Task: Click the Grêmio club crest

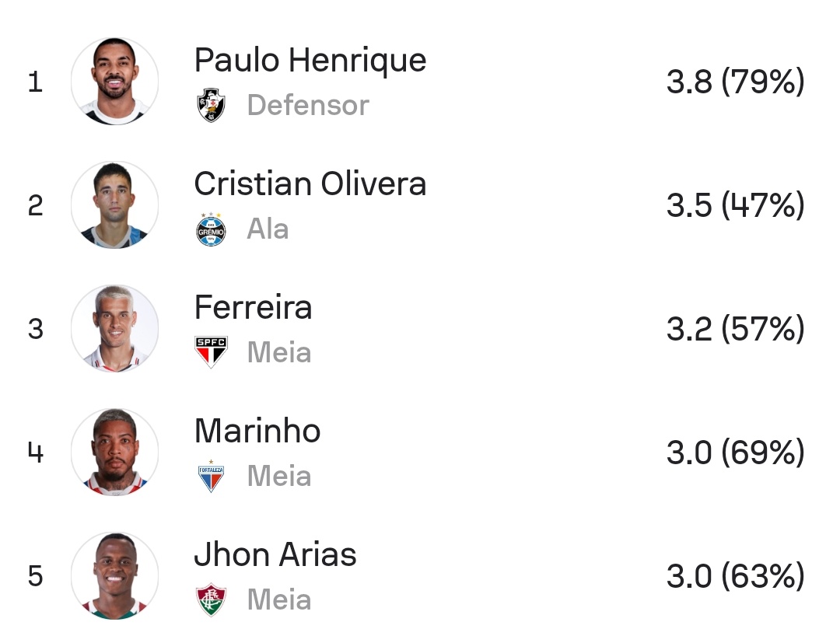Action: tap(211, 229)
